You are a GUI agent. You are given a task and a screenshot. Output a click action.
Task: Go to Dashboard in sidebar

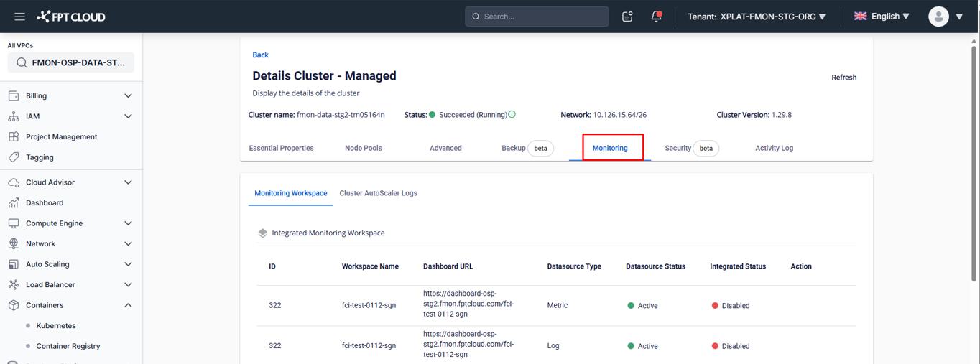[x=45, y=203]
